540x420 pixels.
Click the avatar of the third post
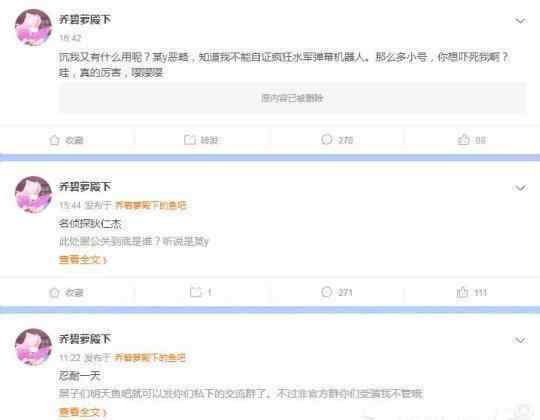(x=33, y=347)
